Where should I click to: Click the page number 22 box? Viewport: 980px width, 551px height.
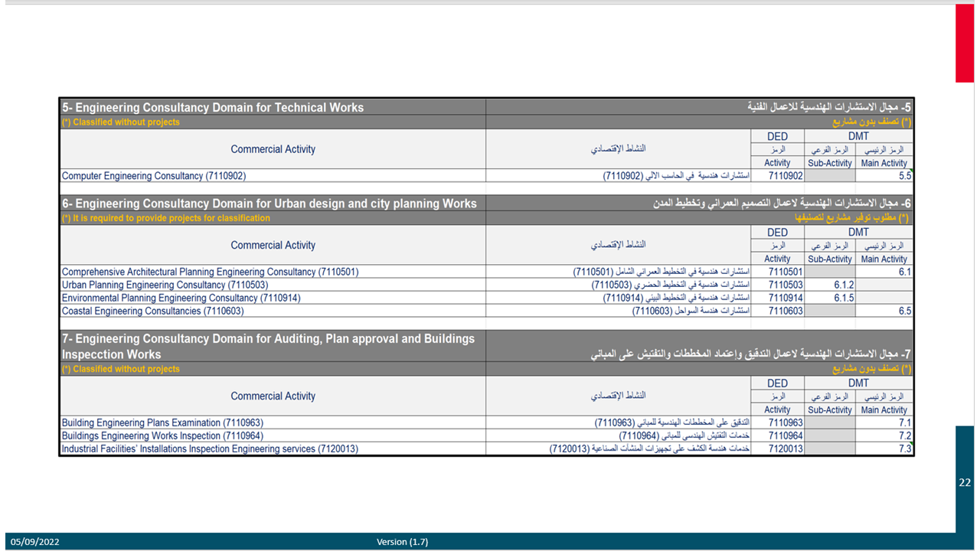[965, 483]
